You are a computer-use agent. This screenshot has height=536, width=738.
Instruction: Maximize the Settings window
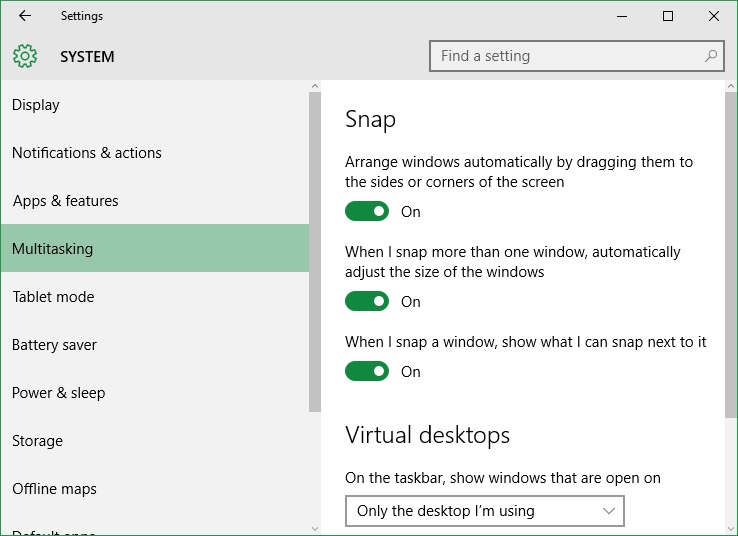tap(667, 16)
